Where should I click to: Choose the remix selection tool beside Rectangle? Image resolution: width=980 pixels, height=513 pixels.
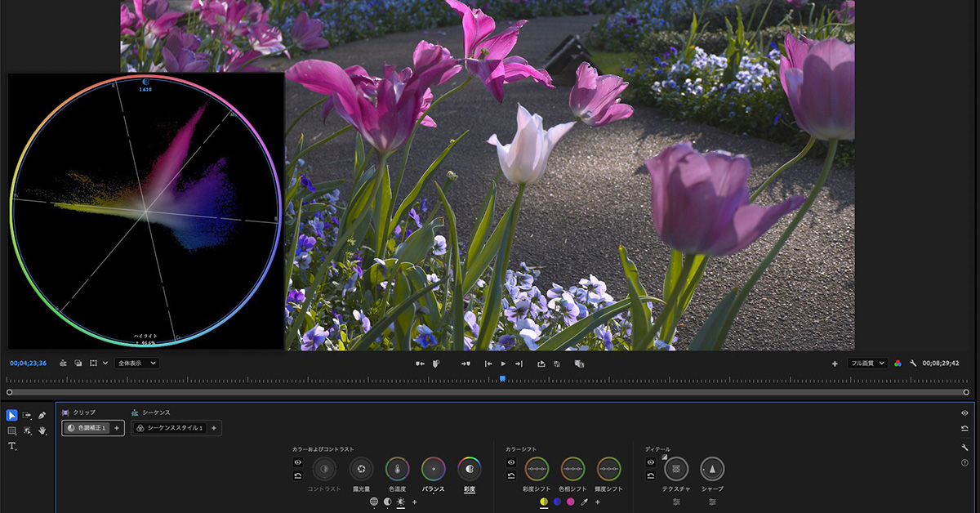coord(27,430)
